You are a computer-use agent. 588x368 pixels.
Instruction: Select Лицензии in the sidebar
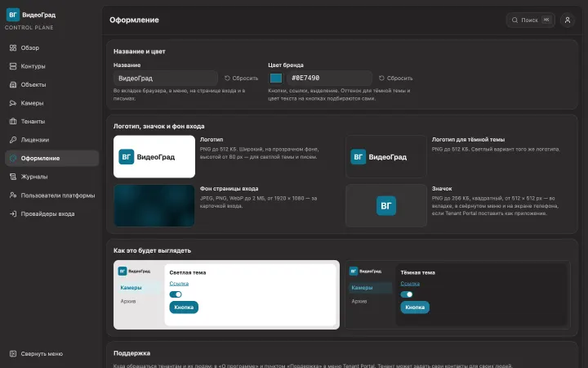(51, 140)
